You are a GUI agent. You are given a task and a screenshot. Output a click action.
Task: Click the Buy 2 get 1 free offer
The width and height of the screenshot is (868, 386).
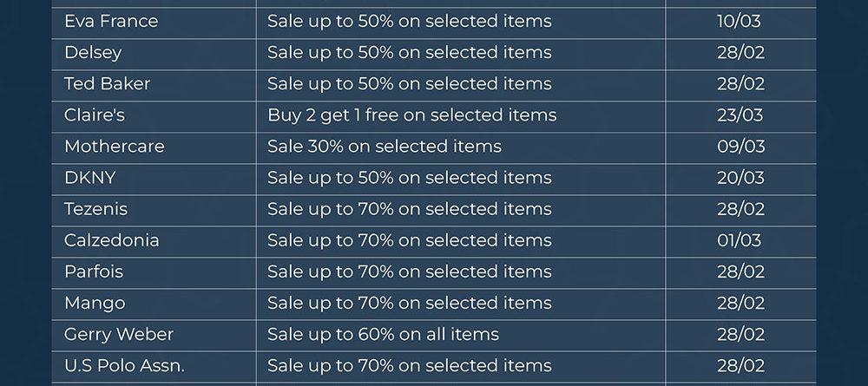click(411, 114)
